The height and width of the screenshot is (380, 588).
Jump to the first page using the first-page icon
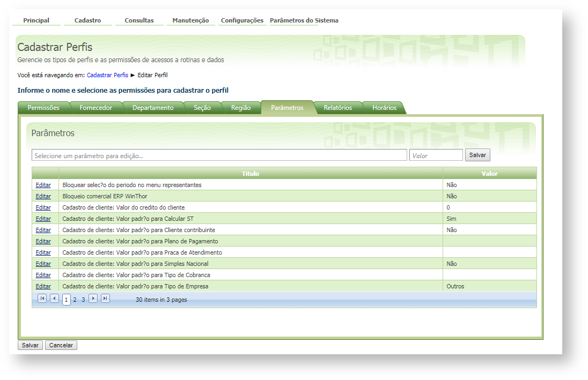click(x=42, y=298)
